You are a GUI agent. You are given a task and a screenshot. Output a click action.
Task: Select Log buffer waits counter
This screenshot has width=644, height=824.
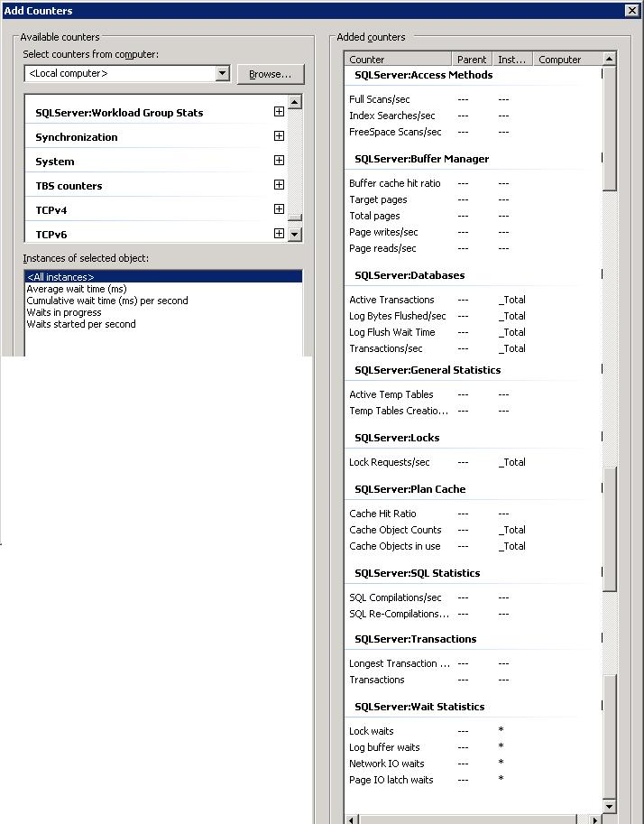click(x=384, y=748)
